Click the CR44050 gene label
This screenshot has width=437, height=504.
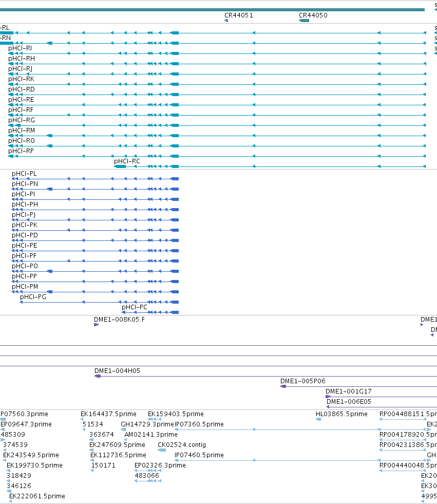click(x=313, y=15)
